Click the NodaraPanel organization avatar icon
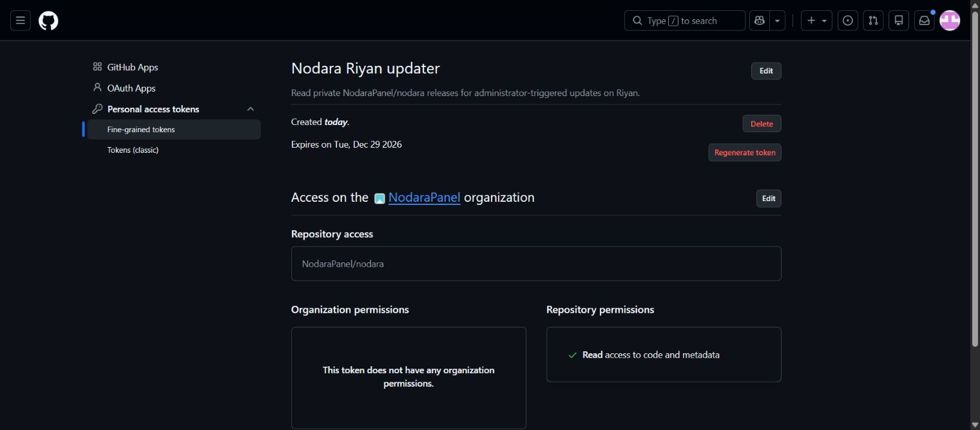980x430 pixels. pyautogui.click(x=380, y=199)
